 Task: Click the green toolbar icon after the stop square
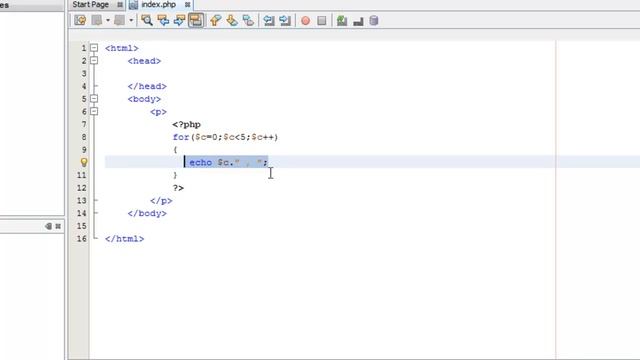click(x=342, y=20)
